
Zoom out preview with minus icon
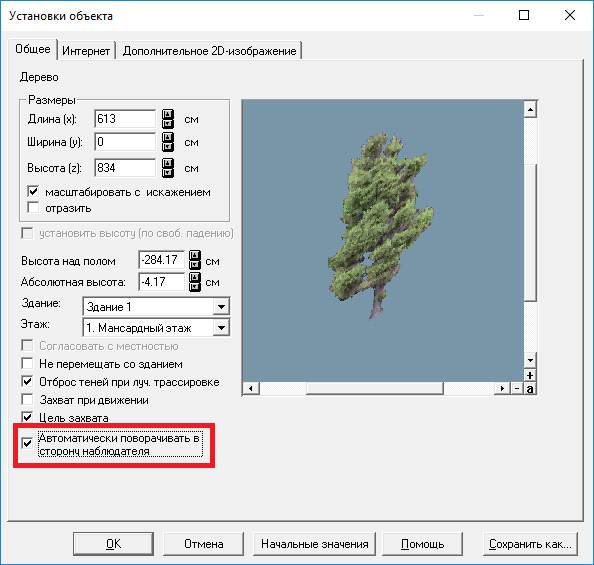click(x=517, y=388)
